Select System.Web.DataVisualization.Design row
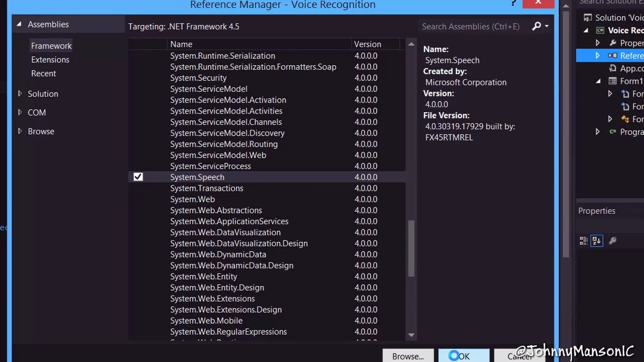Viewport: 644px width, 362px height. point(267,244)
